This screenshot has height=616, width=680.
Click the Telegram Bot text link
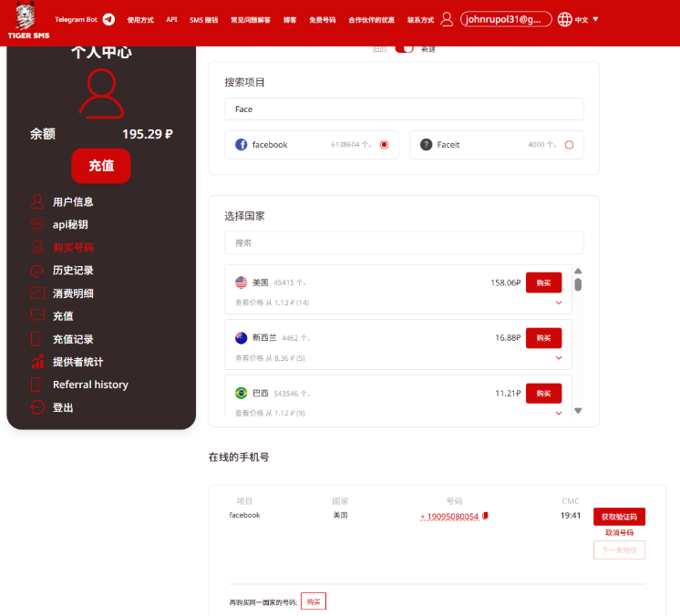[76, 19]
